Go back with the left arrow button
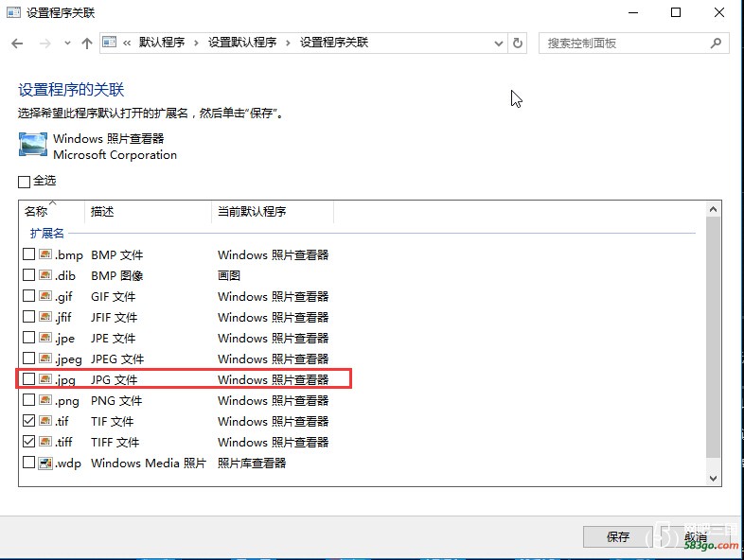Image resolution: width=744 pixels, height=560 pixels. 17,44
